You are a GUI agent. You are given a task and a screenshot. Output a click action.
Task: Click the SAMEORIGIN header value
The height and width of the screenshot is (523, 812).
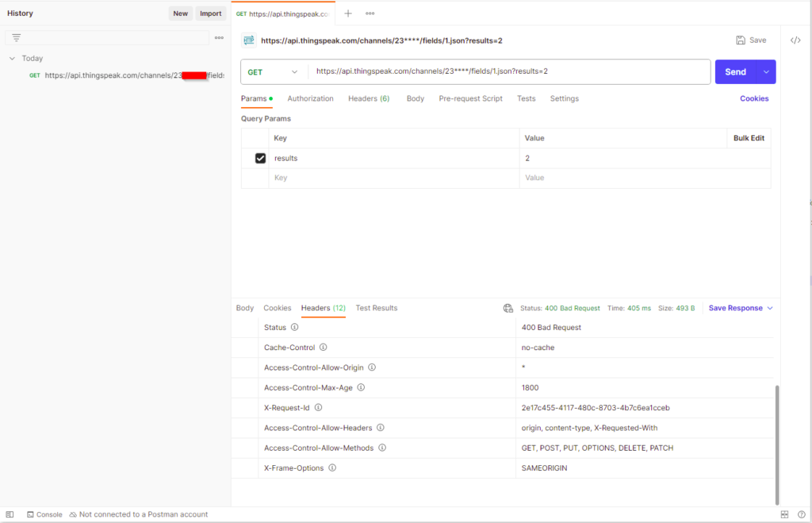tap(544, 467)
